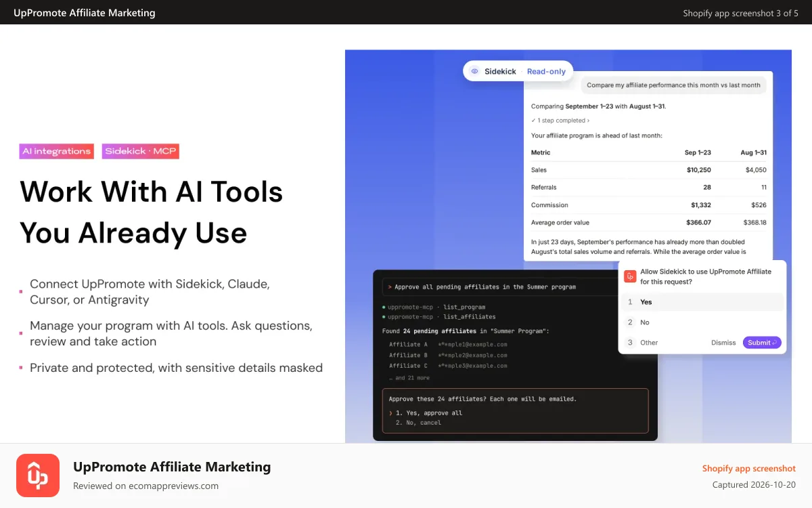Click 'Allow Sidekick to use UpPromote Affiliate' prompt
Viewport: 812px width, 508px height.
(x=706, y=276)
